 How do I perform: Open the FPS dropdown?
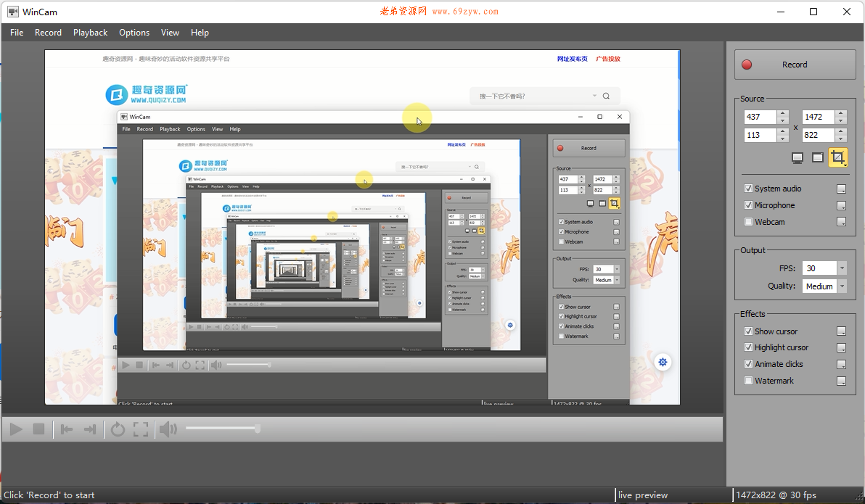[x=842, y=268]
